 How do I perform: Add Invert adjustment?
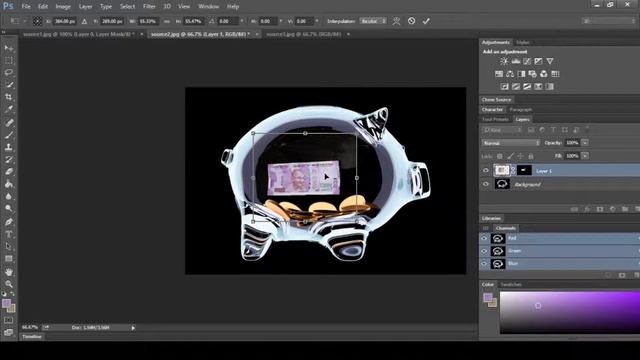pos(504,87)
